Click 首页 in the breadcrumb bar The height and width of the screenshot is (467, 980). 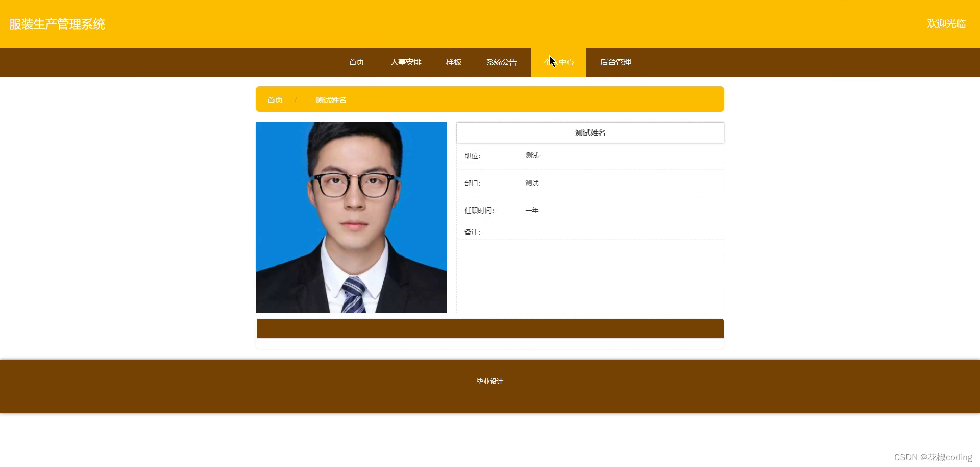coord(275,100)
